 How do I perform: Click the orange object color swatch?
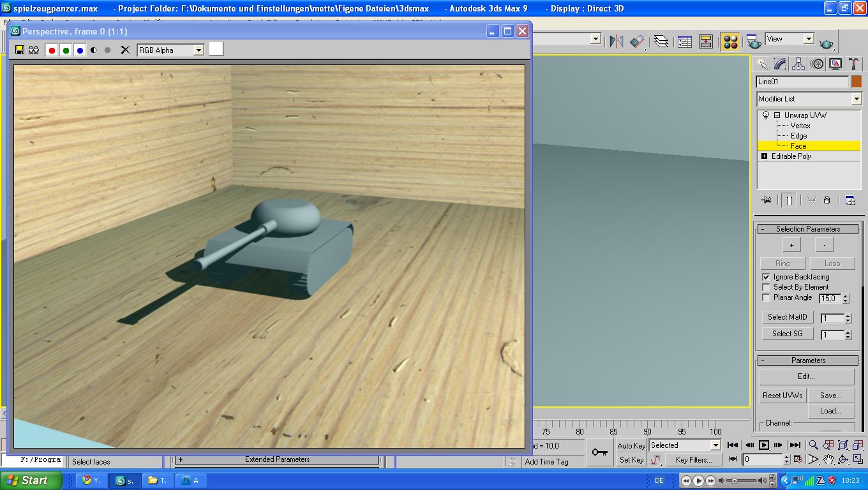[x=856, y=82]
